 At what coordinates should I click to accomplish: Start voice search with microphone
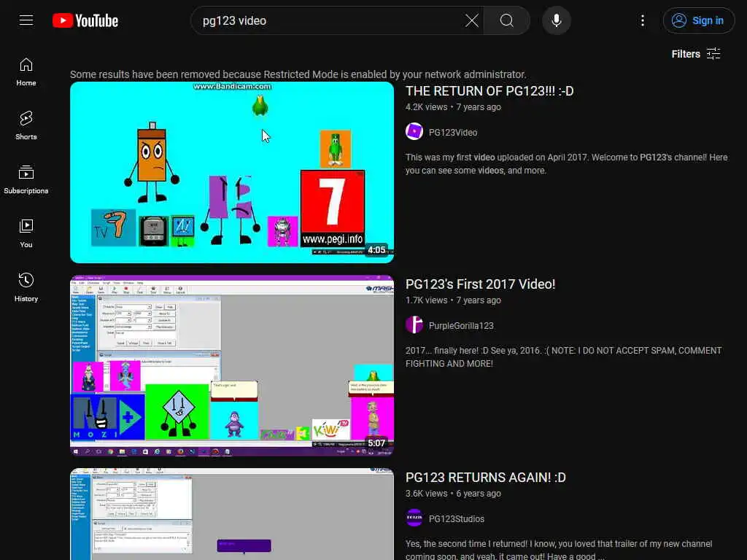[556, 20]
